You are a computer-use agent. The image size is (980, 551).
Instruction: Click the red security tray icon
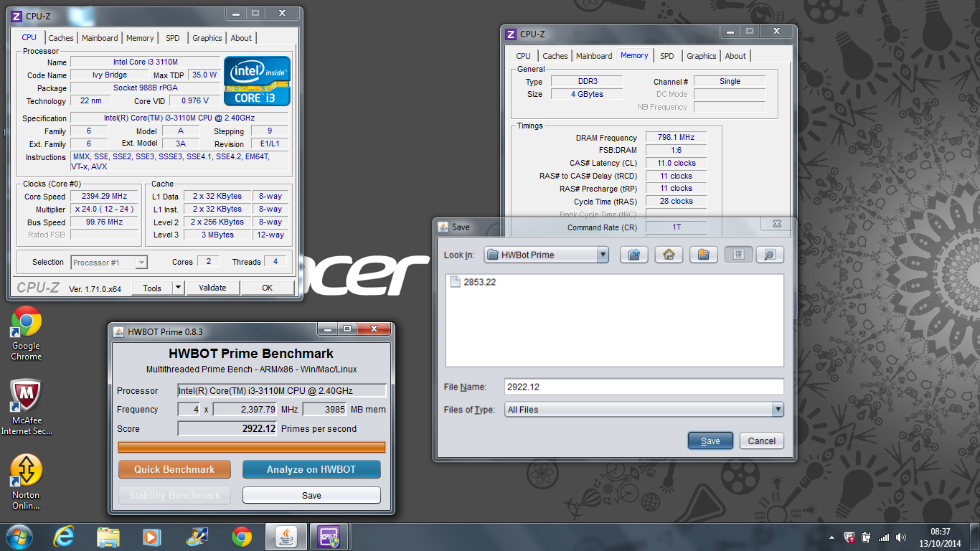tap(849, 537)
